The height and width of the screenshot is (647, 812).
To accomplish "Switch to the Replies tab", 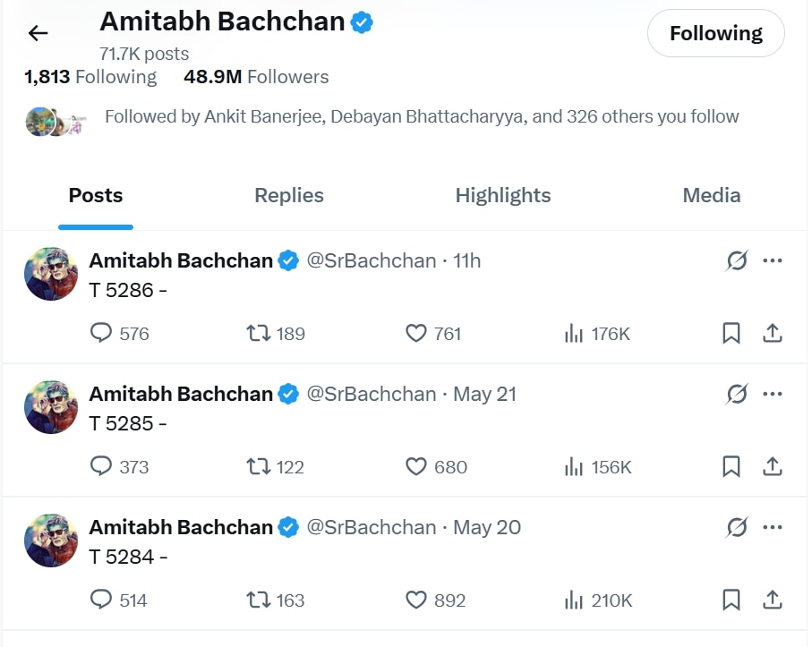I will click(x=289, y=196).
